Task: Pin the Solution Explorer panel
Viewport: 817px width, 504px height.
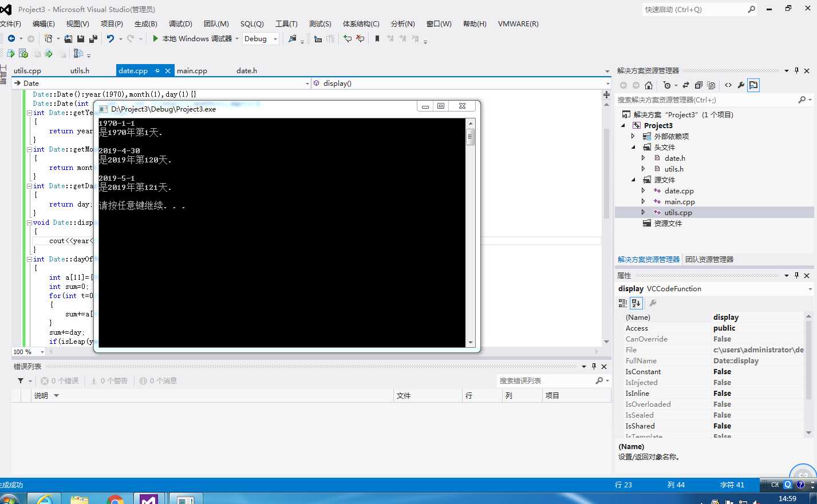Action: (x=796, y=70)
